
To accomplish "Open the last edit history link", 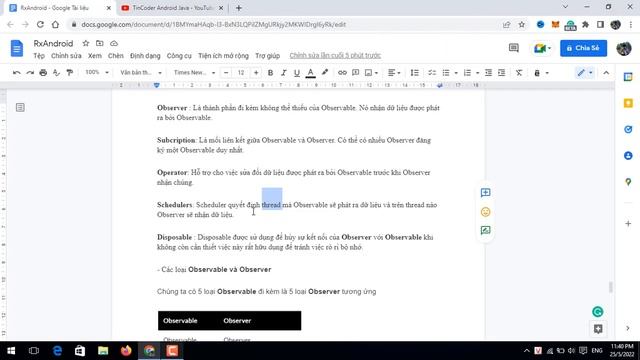I will click(335, 56).
